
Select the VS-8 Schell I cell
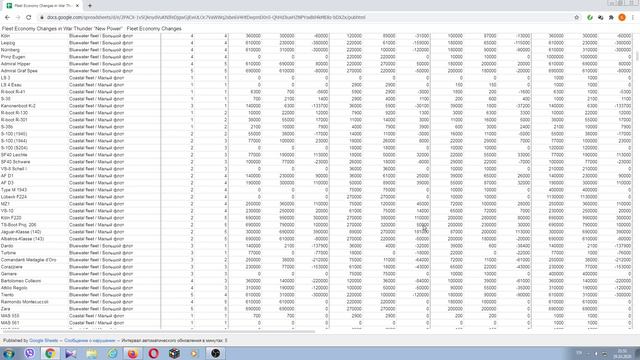34,169
